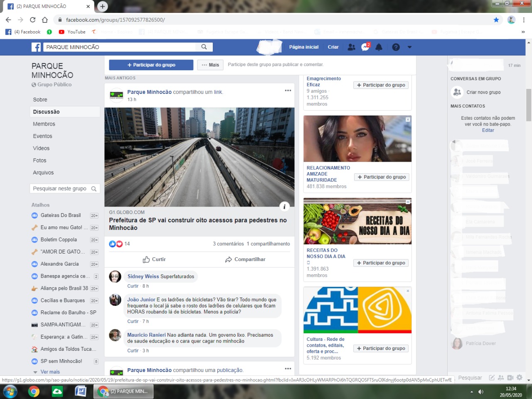Click Chrome back arrow button
Viewport: 532px width, 399px height.
(x=8, y=20)
